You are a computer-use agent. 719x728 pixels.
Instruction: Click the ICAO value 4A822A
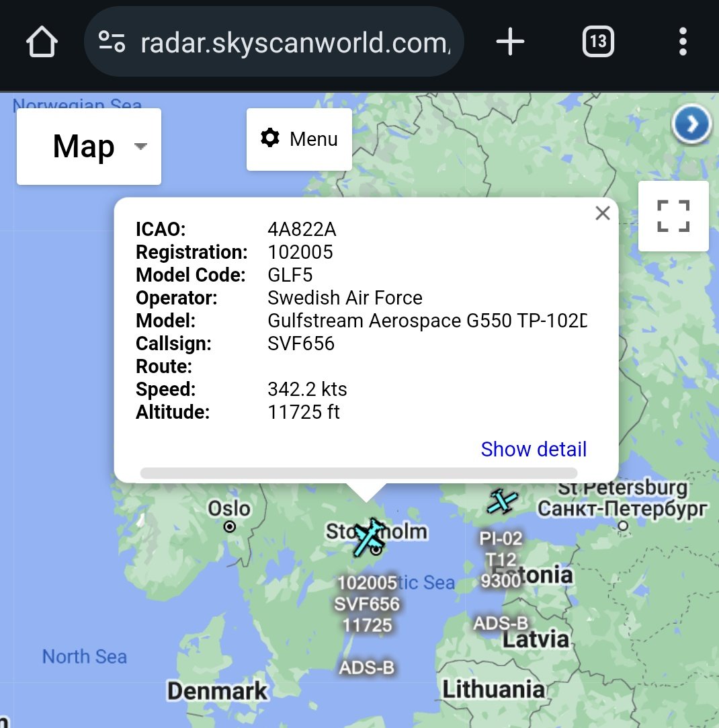pos(302,229)
